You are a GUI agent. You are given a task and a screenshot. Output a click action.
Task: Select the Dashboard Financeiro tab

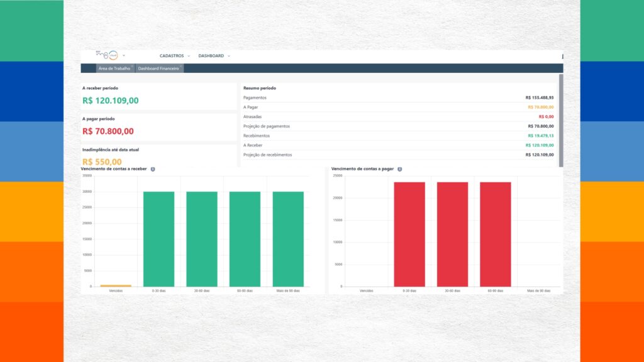point(159,69)
